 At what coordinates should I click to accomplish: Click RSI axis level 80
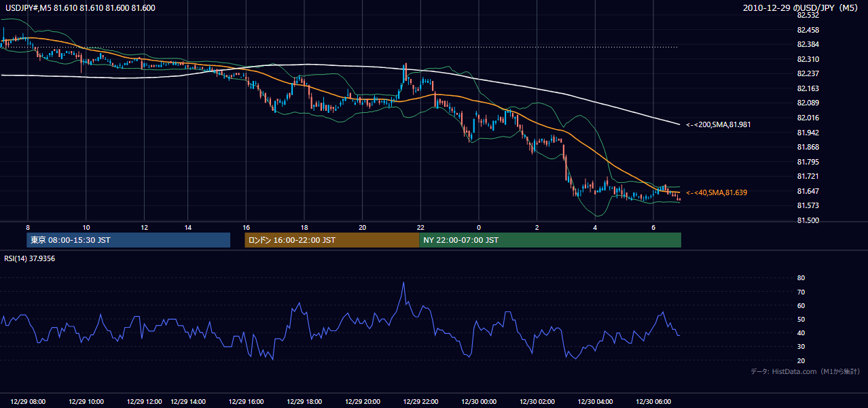pos(801,278)
